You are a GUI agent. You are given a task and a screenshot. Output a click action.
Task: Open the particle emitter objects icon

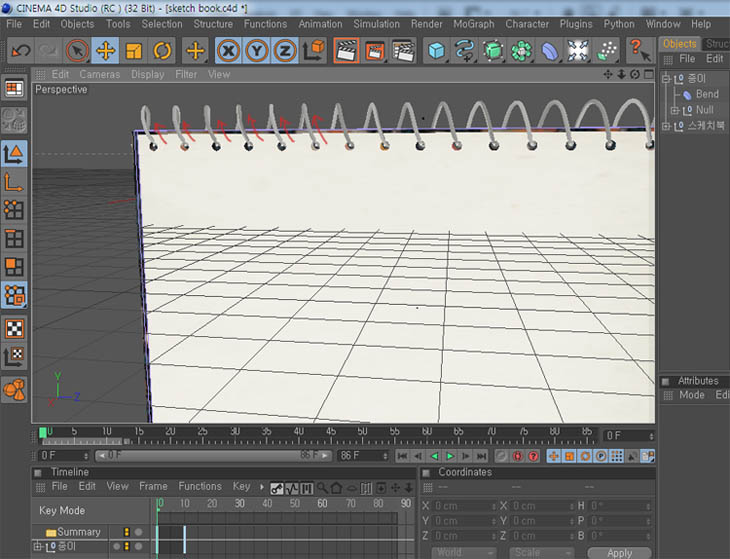tap(607, 50)
